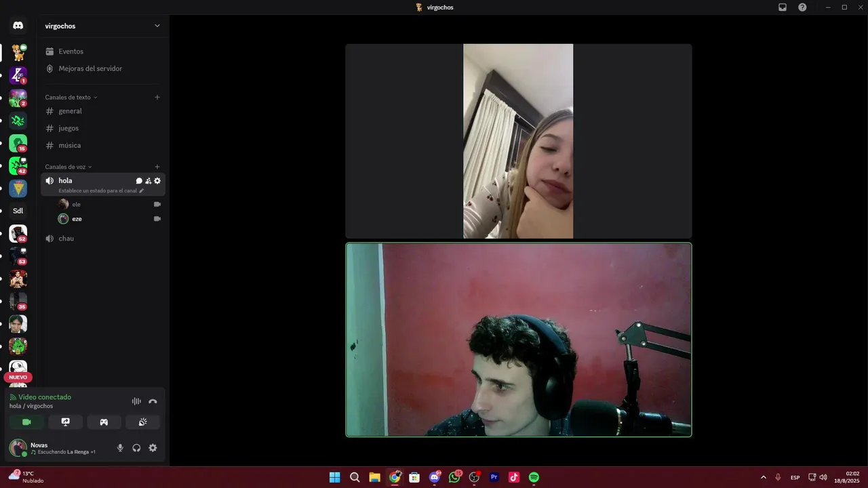The image size is (868, 488).
Task: Open user settings gear
Action: point(153,448)
